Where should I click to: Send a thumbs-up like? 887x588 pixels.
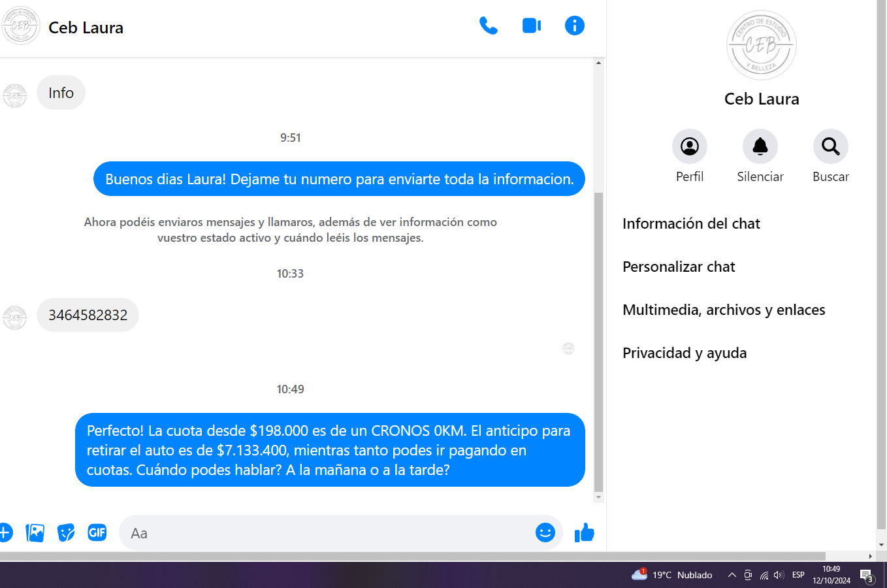point(584,533)
